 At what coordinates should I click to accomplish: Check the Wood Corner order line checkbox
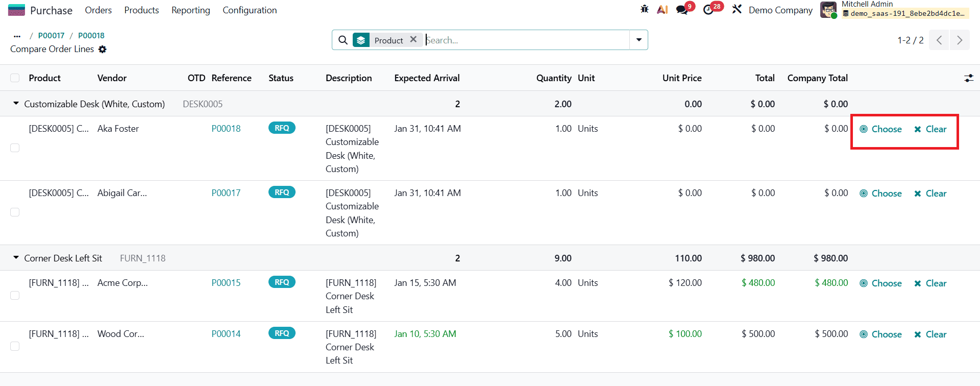coord(15,347)
